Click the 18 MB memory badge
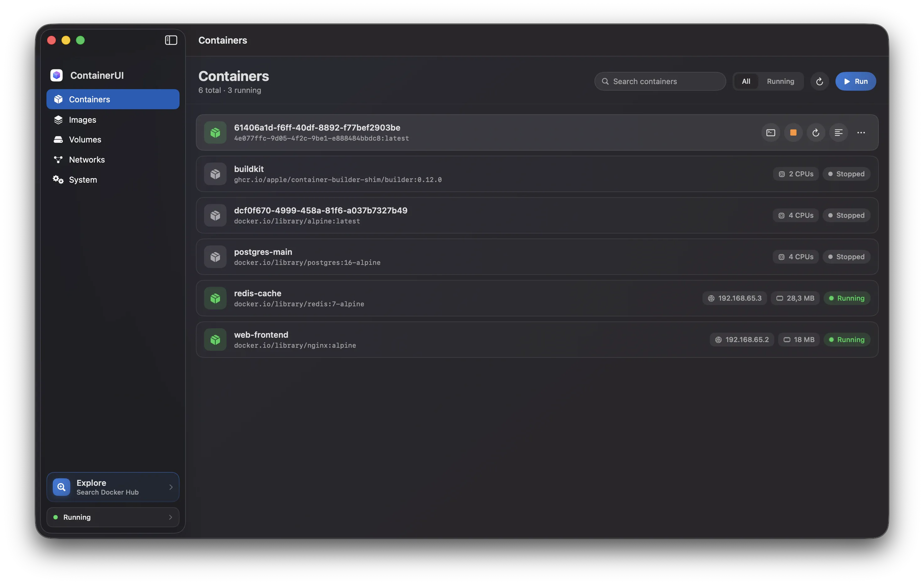Viewport: 924px width, 585px height. coord(799,340)
